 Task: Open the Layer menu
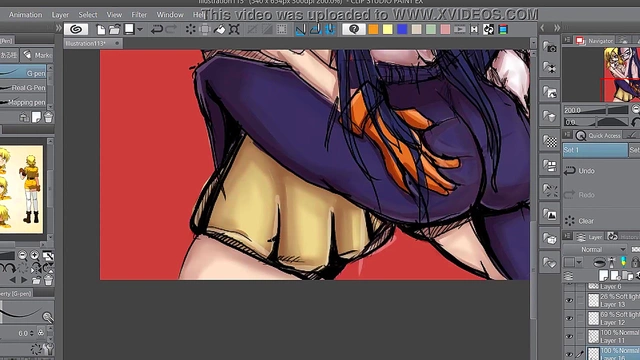tap(60, 15)
